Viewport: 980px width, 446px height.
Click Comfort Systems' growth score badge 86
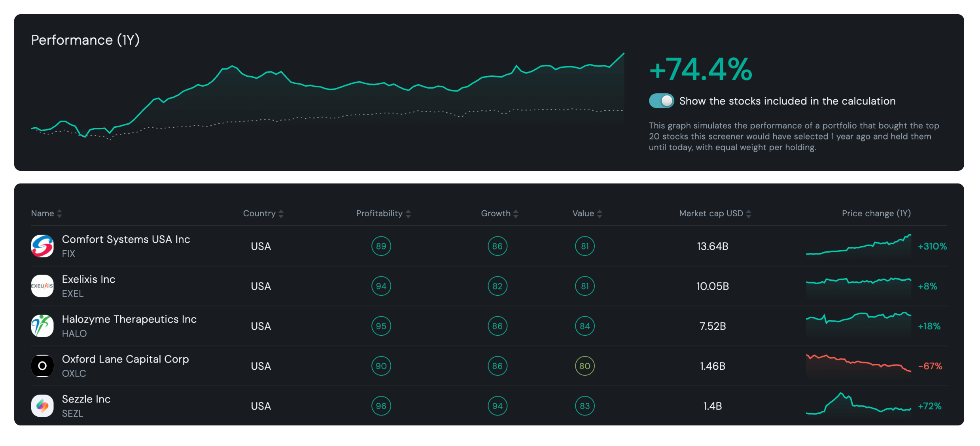point(497,246)
